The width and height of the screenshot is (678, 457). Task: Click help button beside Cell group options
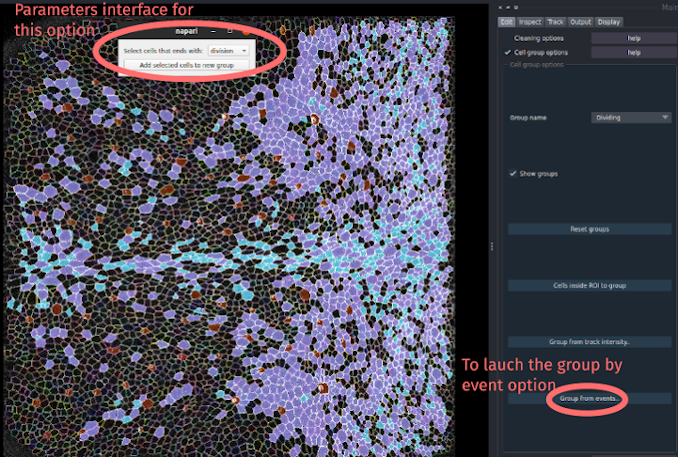[632, 52]
